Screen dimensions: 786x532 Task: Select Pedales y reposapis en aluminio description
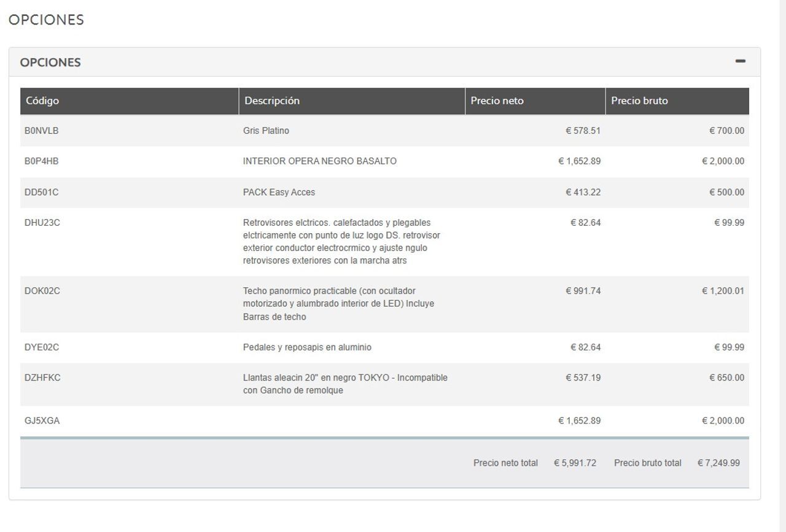[x=307, y=347]
